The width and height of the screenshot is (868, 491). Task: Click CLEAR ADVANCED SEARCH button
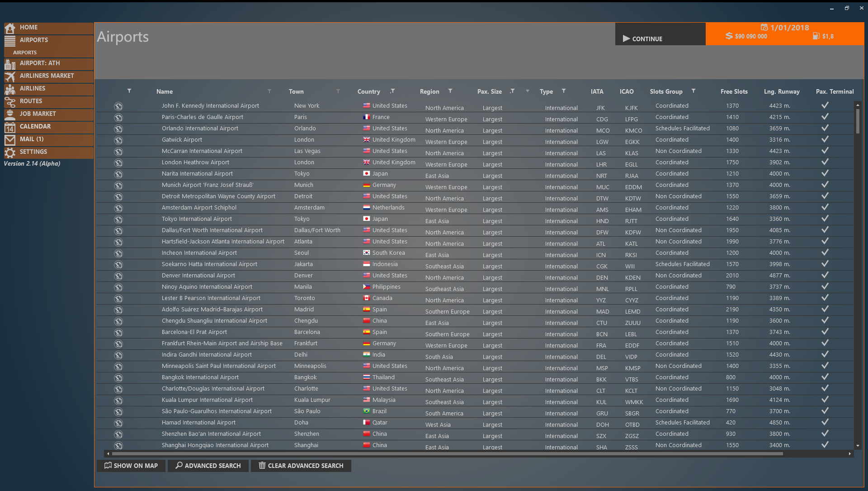point(301,466)
